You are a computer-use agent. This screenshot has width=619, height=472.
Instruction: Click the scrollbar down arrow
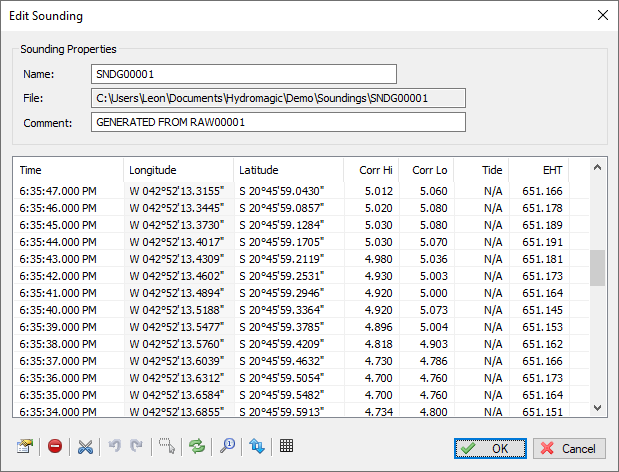(597, 408)
